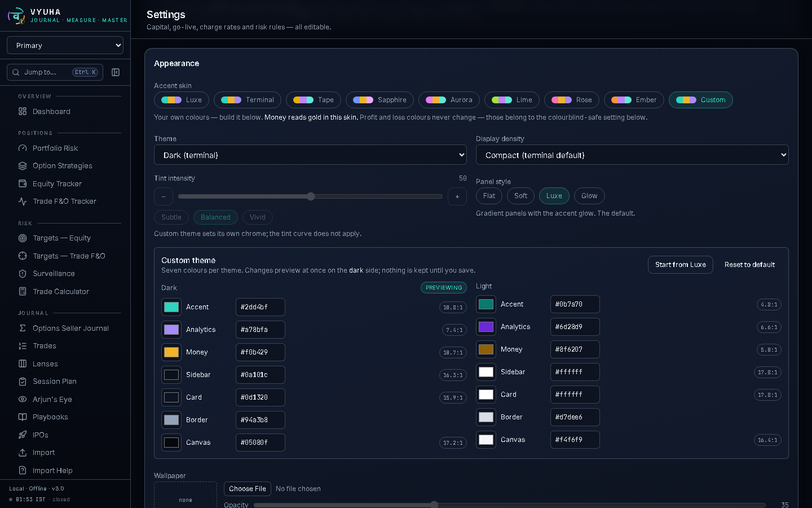Click the Arjun's Eye icon
This screenshot has height=508, width=812.
point(23,400)
